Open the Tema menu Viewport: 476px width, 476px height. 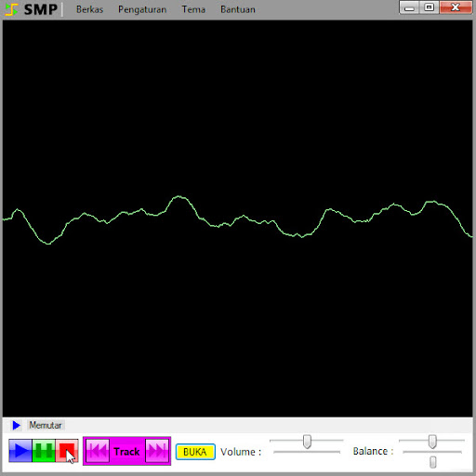tap(193, 9)
